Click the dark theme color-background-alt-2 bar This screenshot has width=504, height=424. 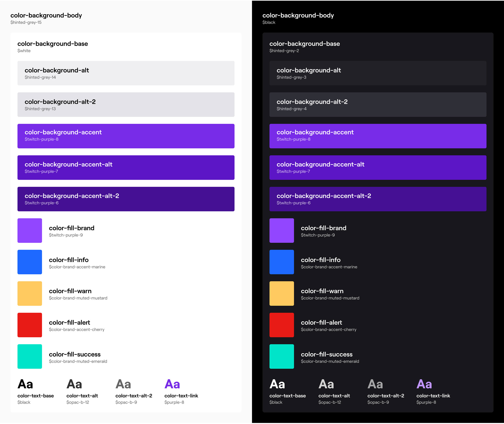[x=378, y=104]
